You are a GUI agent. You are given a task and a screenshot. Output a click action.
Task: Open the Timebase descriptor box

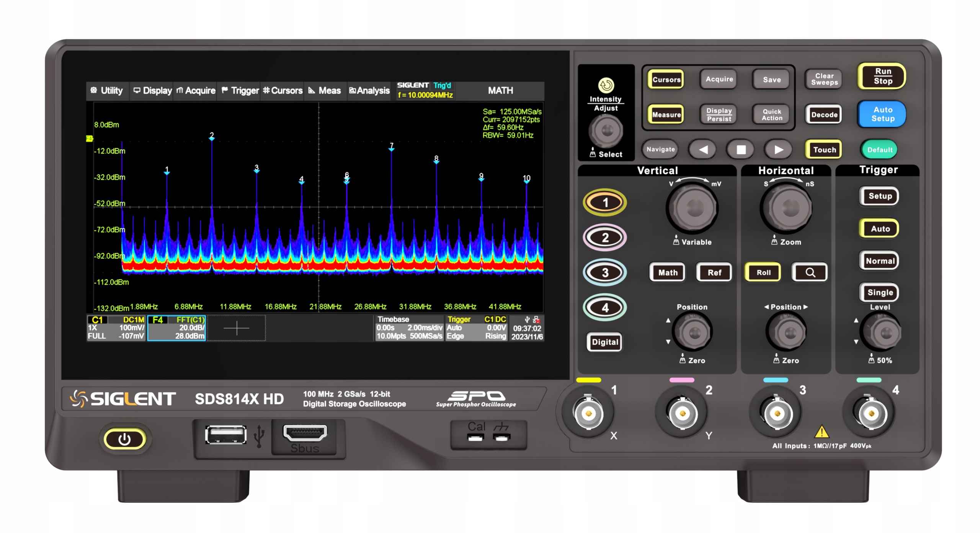tap(409, 328)
